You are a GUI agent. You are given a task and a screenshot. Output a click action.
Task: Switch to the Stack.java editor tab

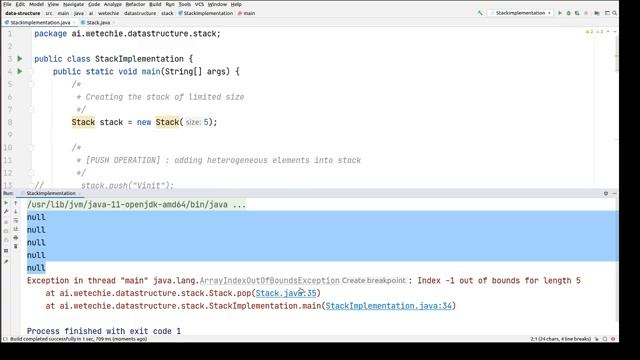point(98,22)
